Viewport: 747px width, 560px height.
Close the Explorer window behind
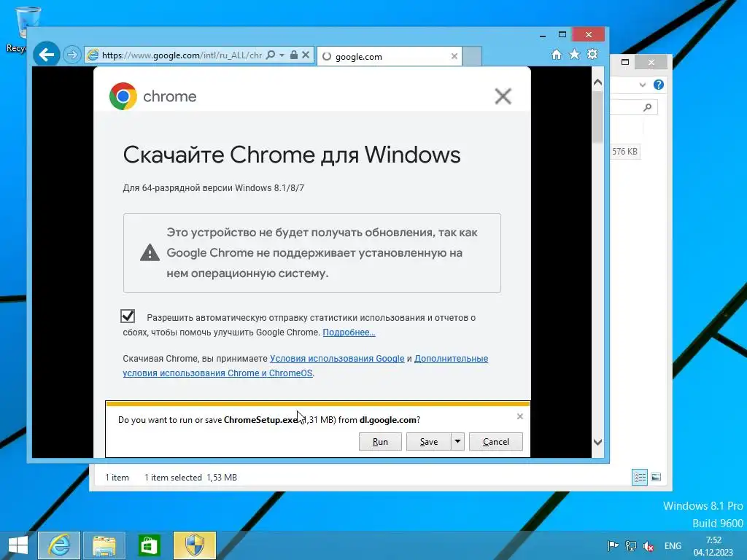pos(651,62)
